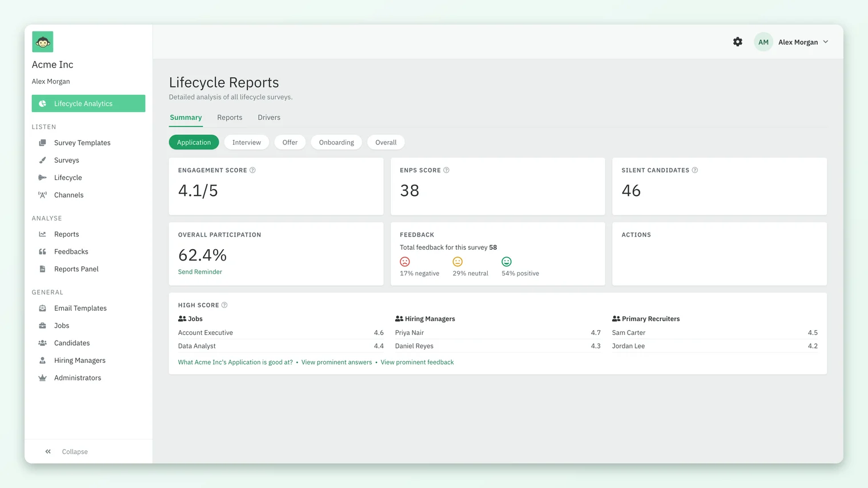The height and width of the screenshot is (488, 868).
Task: Click the positive green smiley icon
Action: pos(507,262)
